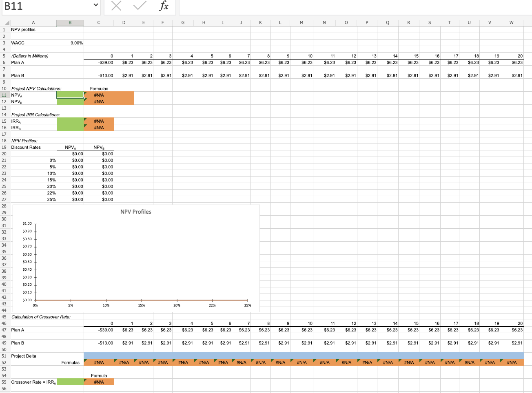The width and height of the screenshot is (532, 393).
Task: Select the NPV Profiles chart title
Action: [x=136, y=212]
